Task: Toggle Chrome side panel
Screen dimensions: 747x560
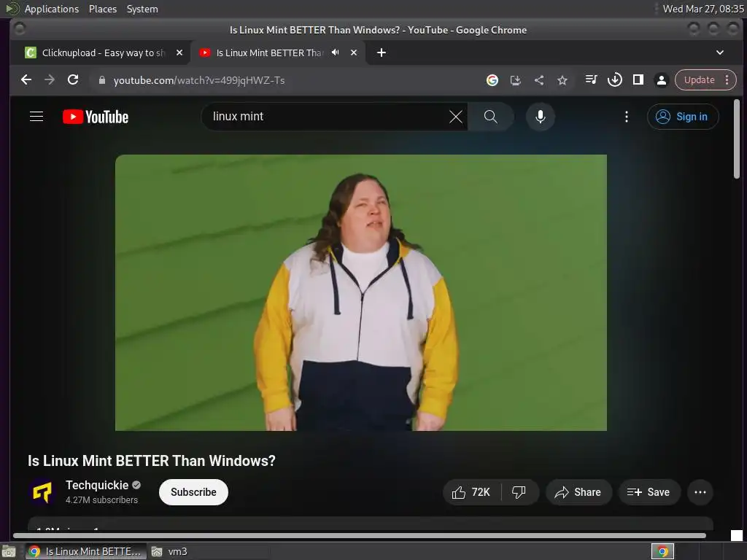Action: point(638,79)
